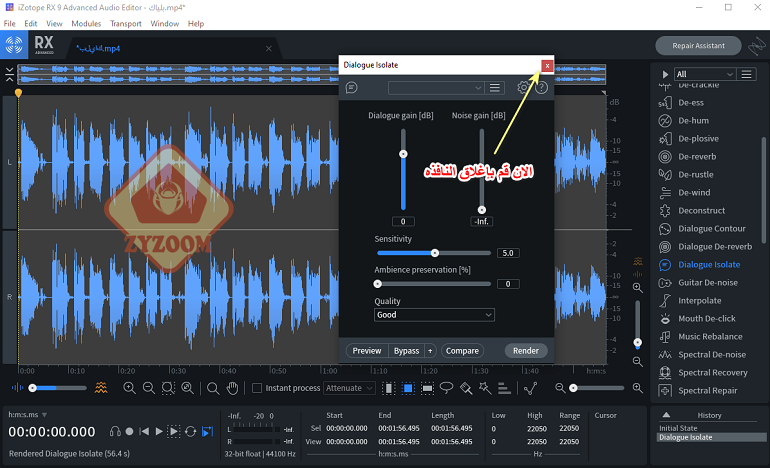This screenshot has height=468, width=770.
Task: Toggle frequency selection tool
Action: click(427, 388)
